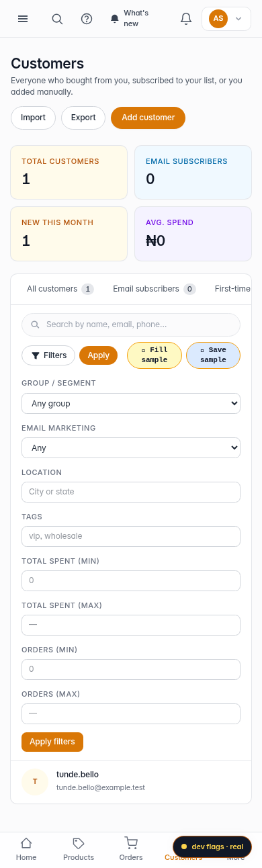Open the dev flags · real badge
Viewport: 262px width, 868px height.
(x=212, y=847)
